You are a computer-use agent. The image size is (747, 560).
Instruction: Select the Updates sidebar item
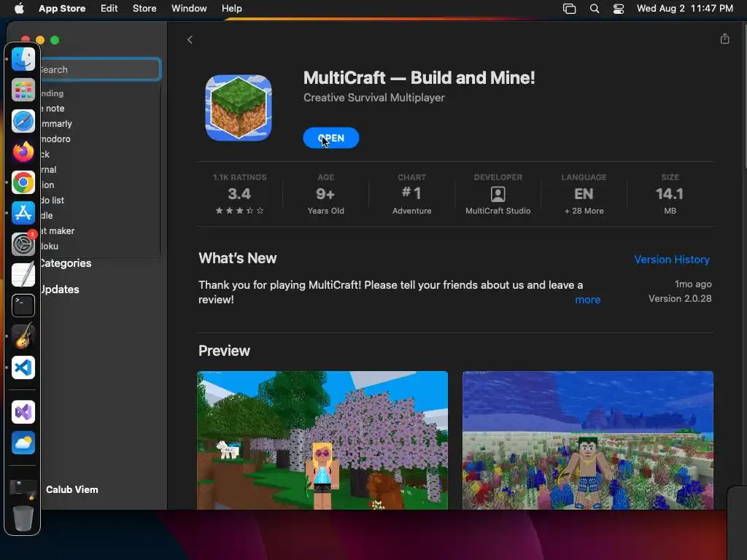coord(60,289)
